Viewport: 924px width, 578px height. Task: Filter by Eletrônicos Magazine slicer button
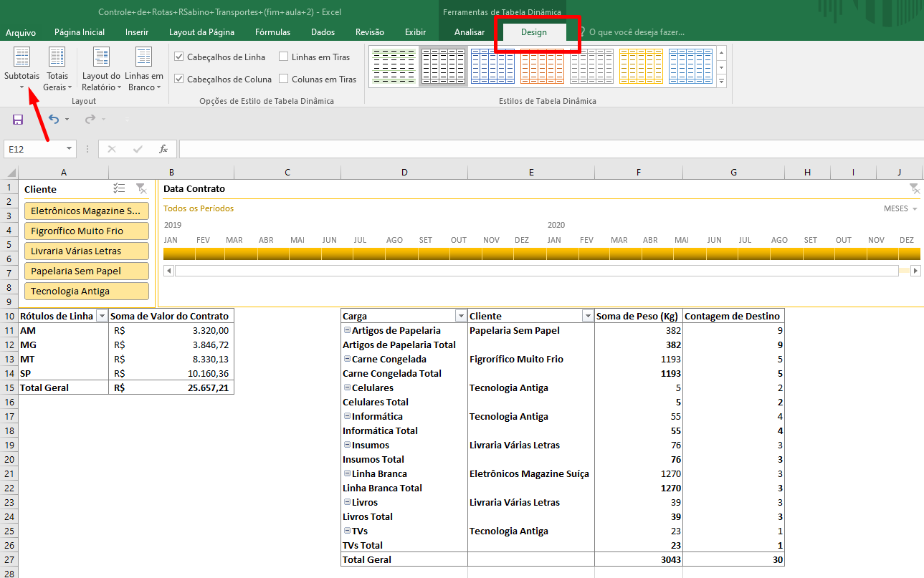[x=87, y=211]
